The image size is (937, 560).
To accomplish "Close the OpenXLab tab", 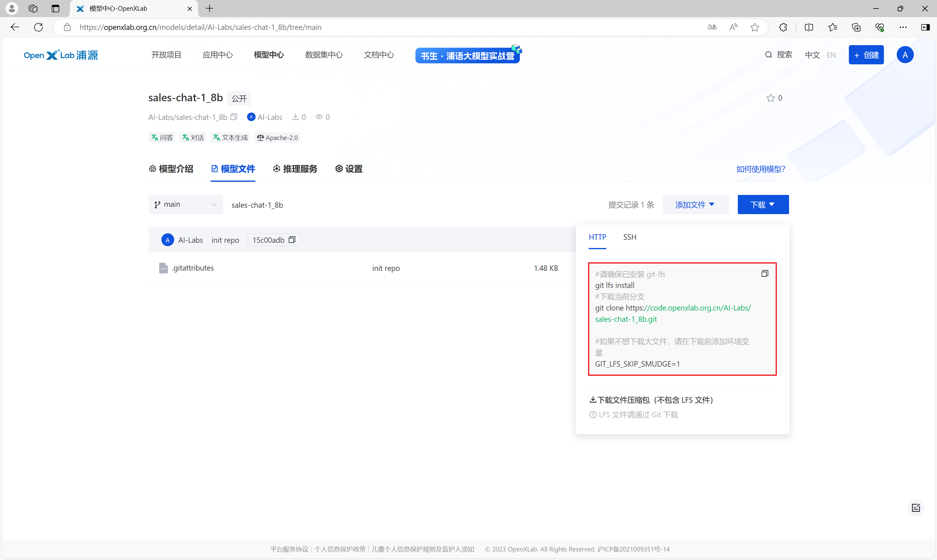I will (x=190, y=8).
